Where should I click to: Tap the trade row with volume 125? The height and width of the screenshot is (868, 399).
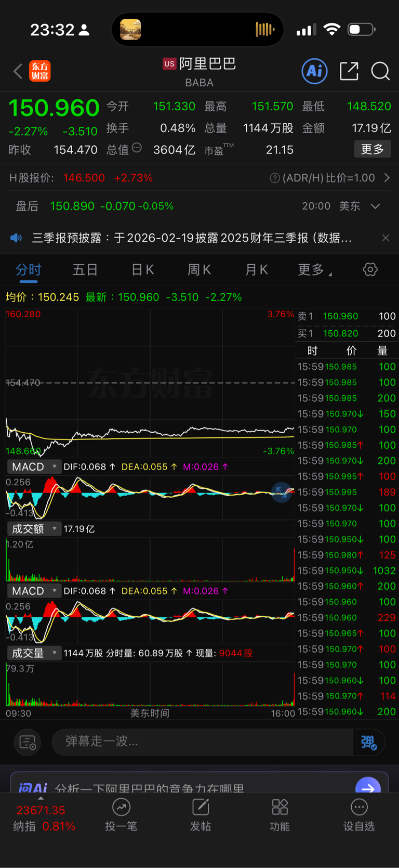point(347,555)
